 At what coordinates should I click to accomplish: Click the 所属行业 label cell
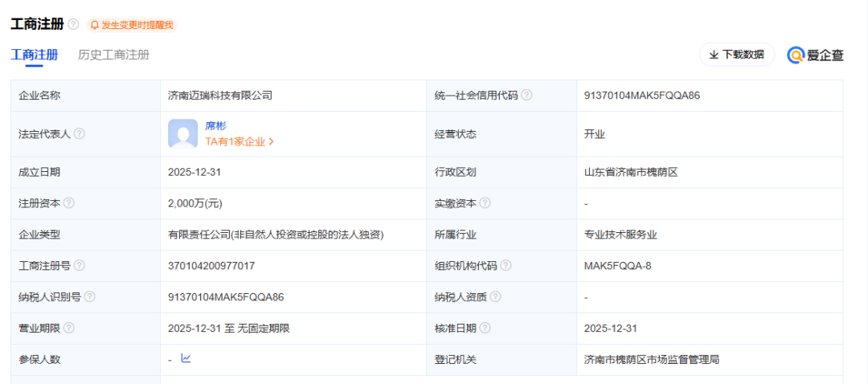(502, 235)
